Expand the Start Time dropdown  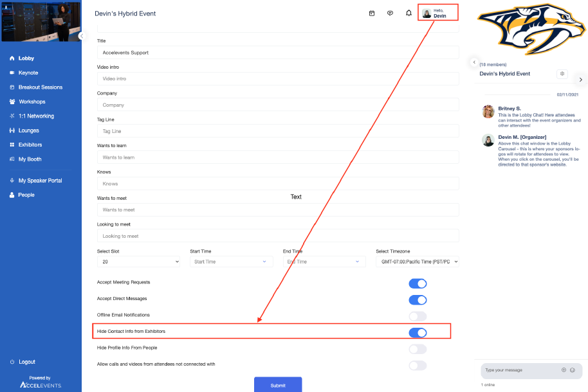[x=231, y=262]
